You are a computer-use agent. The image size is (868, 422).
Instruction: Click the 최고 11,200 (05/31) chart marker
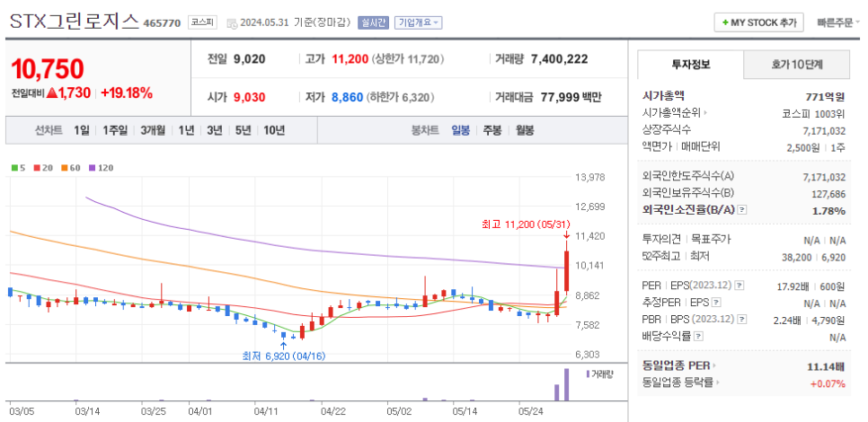pos(526,224)
